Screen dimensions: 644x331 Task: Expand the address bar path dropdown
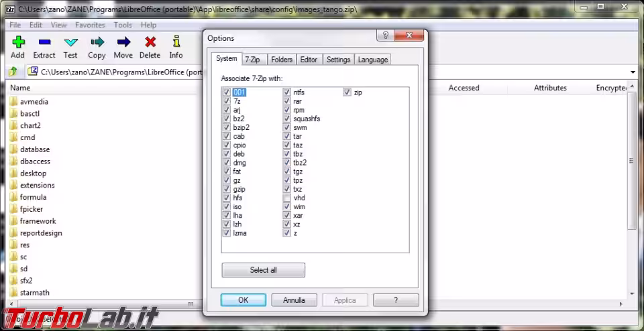pos(633,72)
